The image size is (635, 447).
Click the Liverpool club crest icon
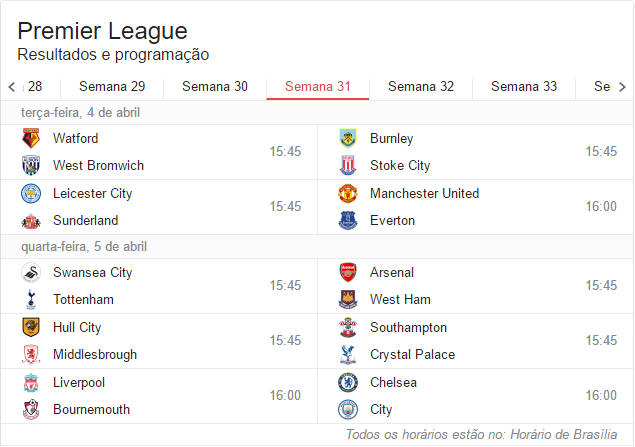(31, 383)
